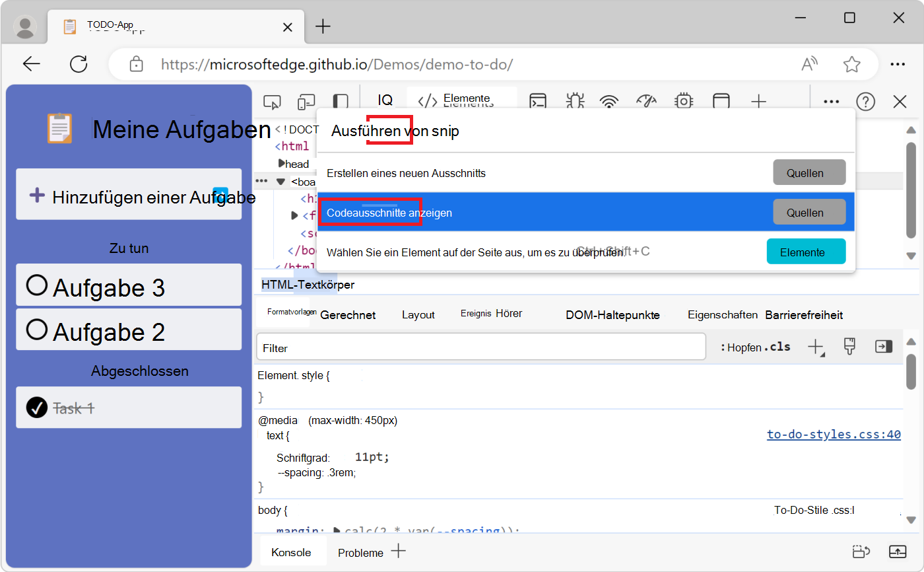Expand the head element node
Screen dimensions: 924x572
pos(282,163)
